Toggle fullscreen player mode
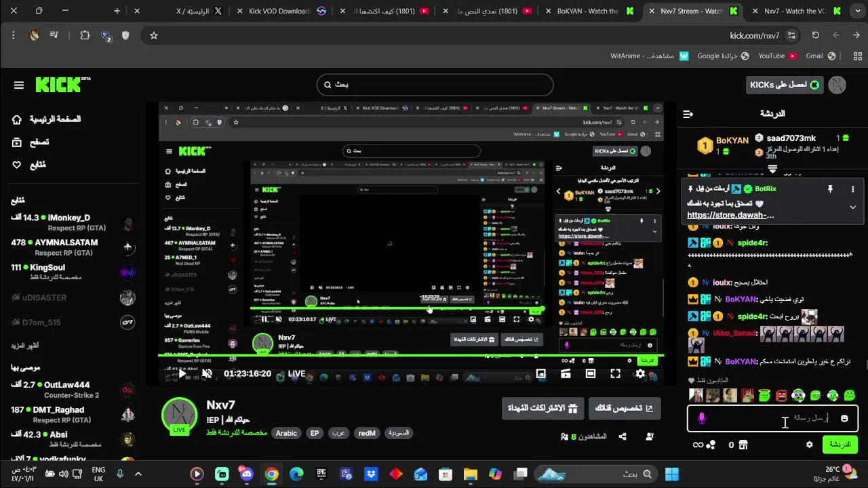This screenshot has width=868, height=488. [x=615, y=373]
